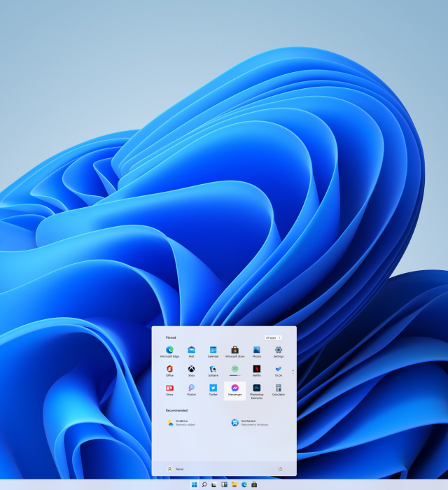Launch the Mail app
Viewport: 448px width, 490px height.
pos(191,350)
